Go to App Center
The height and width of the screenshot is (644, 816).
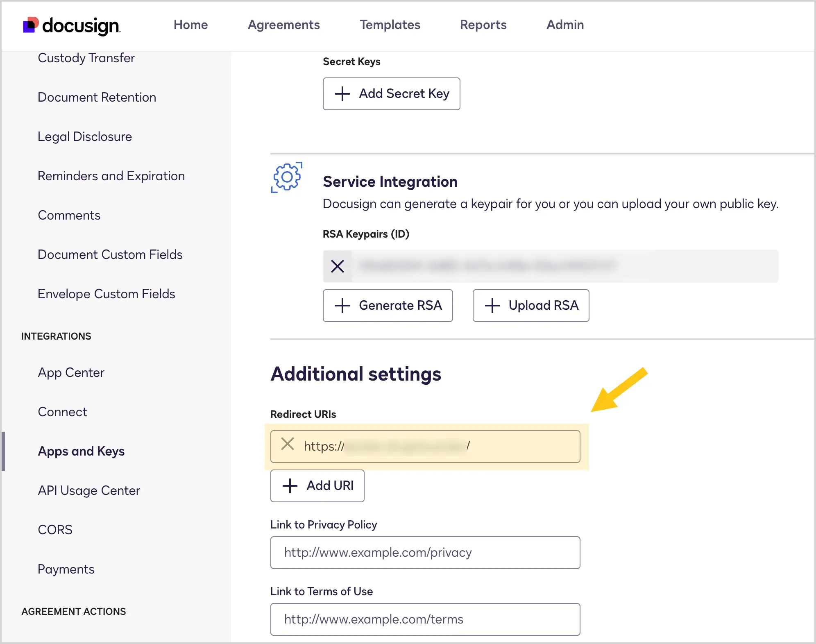coord(71,373)
